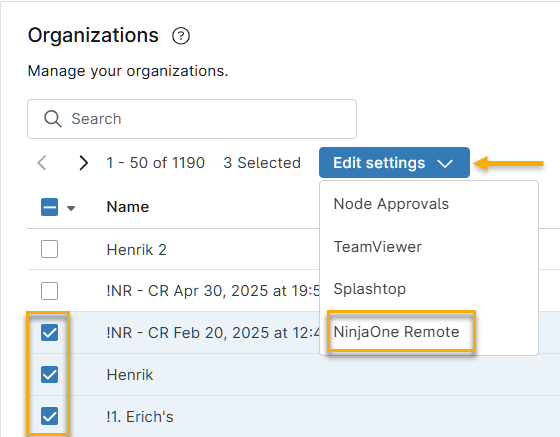Open the Edit settings dropdown button
The height and width of the screenshot is (437, 560).
click(394, 163)
